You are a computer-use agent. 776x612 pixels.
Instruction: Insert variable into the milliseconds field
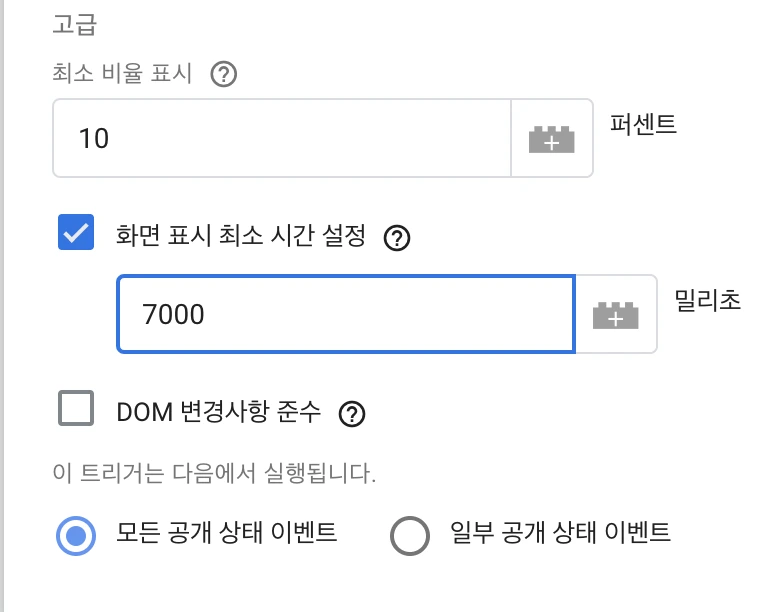pyautogui.click(x=616, y=314)
